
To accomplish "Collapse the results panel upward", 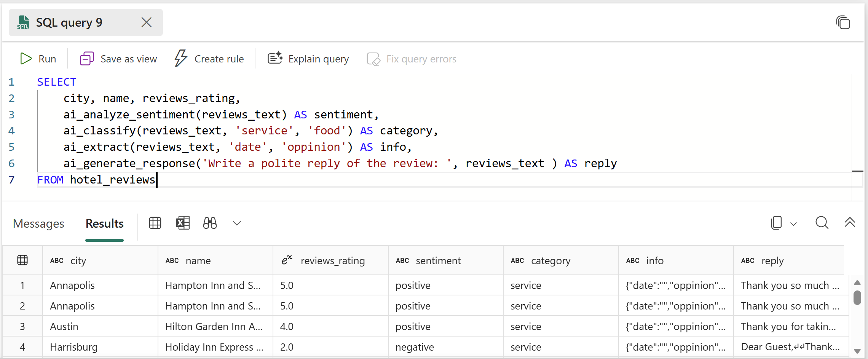I will click(850, 223).
